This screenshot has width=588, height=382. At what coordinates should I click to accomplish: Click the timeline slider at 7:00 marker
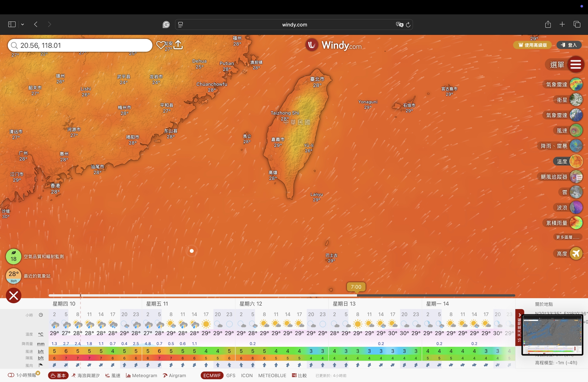click(x=356, y=287)
